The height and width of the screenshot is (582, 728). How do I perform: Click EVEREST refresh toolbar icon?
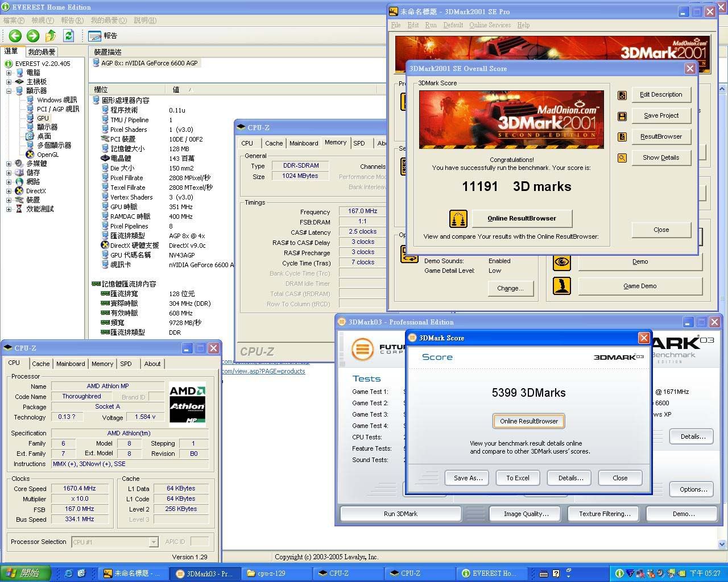click(x=69, y=36)
